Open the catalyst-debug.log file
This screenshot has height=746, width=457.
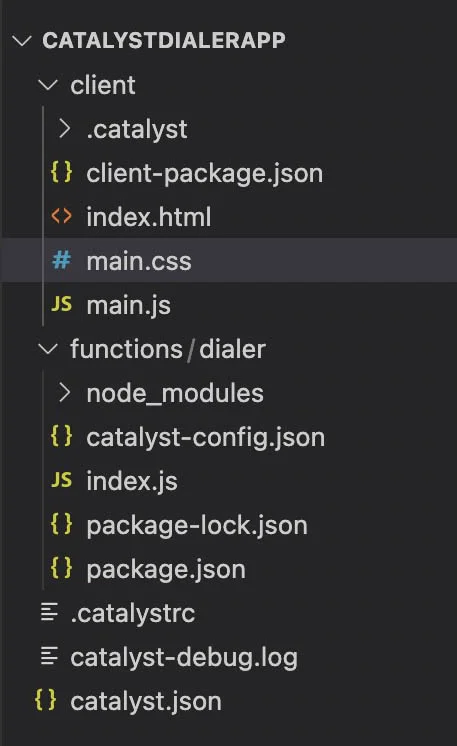[184, 658]
